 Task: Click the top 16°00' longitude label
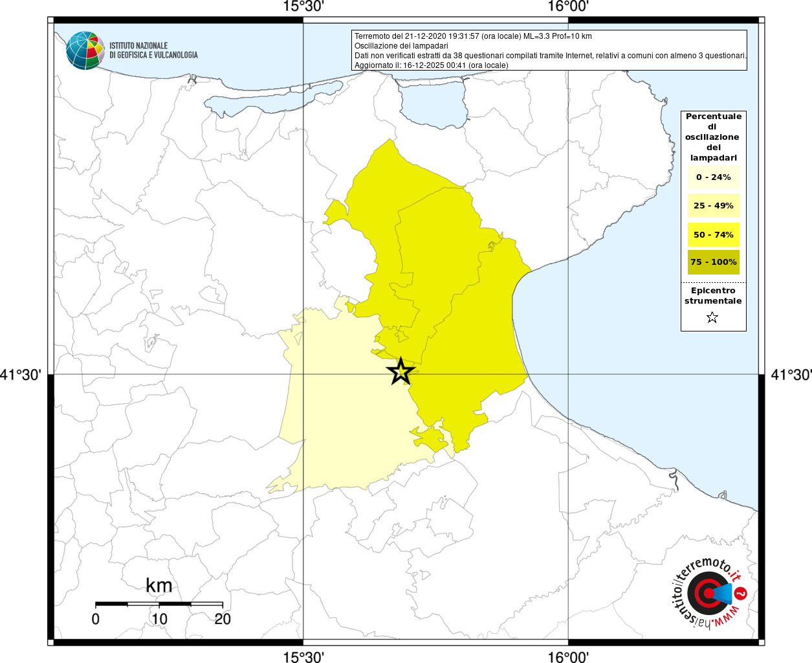coord(567,7)
